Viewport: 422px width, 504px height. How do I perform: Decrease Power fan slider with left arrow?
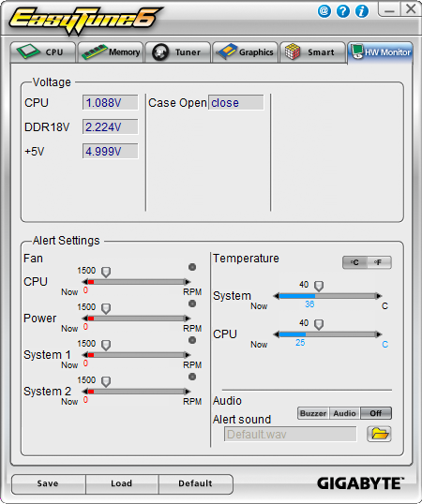pos(84,319)
